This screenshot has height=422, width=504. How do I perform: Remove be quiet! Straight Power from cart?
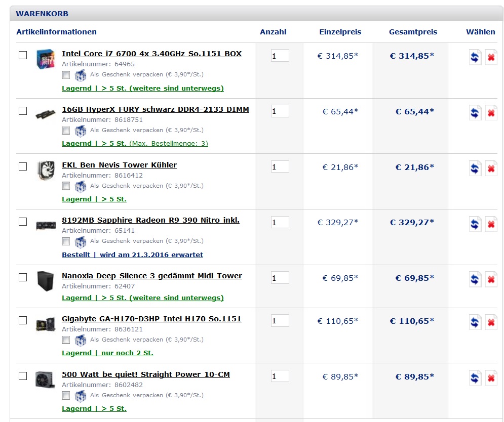pyautogui.click(x=491, y=377)
